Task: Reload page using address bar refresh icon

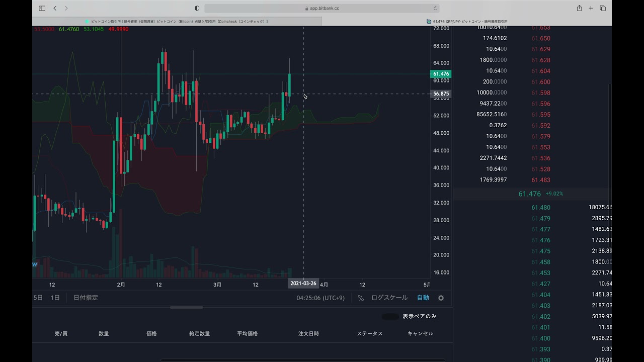Action: 435,8
